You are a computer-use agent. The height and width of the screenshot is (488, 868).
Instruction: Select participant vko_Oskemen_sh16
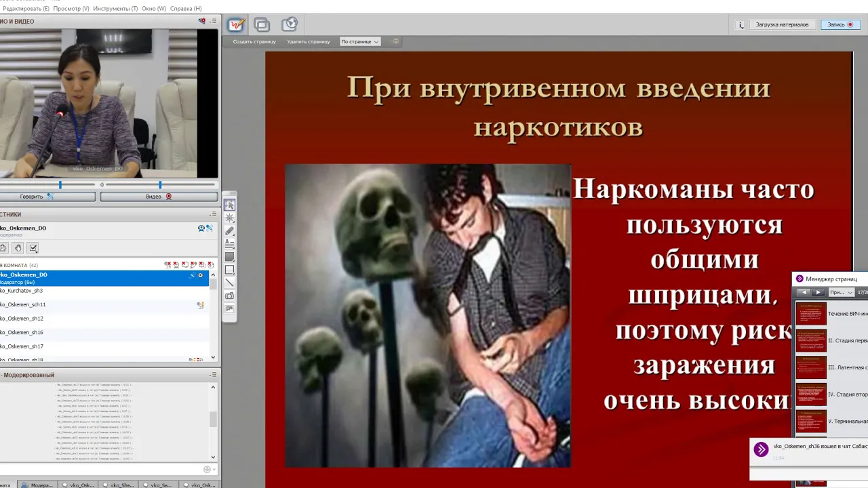point(104,333)
